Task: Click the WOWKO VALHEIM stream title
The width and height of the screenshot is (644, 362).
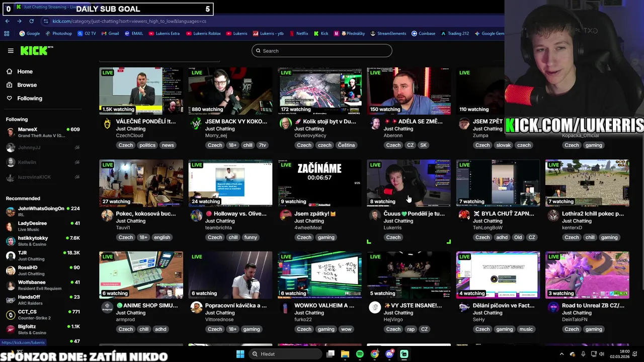Action: pos(324,305)
